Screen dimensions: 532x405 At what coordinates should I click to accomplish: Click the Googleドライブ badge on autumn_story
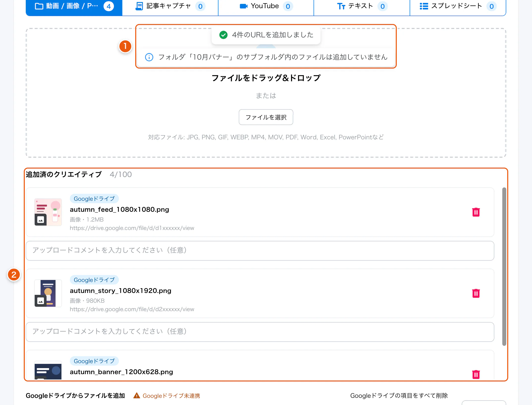(x=94, y=280)
